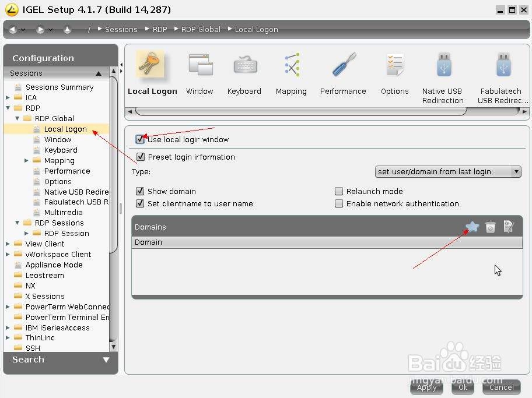Toggle Set clientname to user name
532x398 pixels.
[x=140, y=203]
